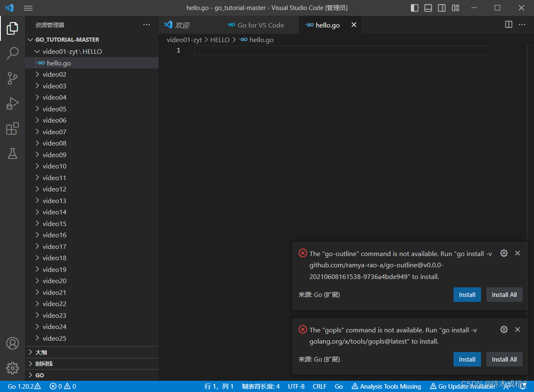534x392 pixels.
Task: Click Go 1.20.2 version in status bar
Action: [24, 387]
